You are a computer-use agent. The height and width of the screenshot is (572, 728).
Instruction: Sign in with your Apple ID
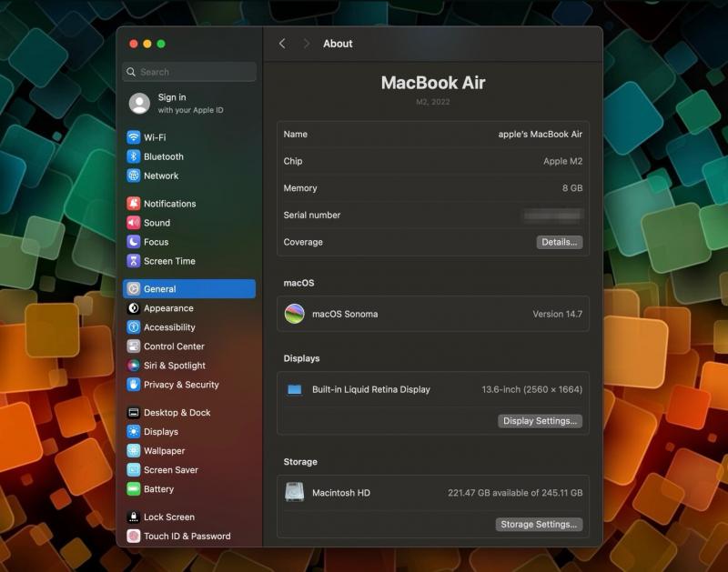click(190, 103)
